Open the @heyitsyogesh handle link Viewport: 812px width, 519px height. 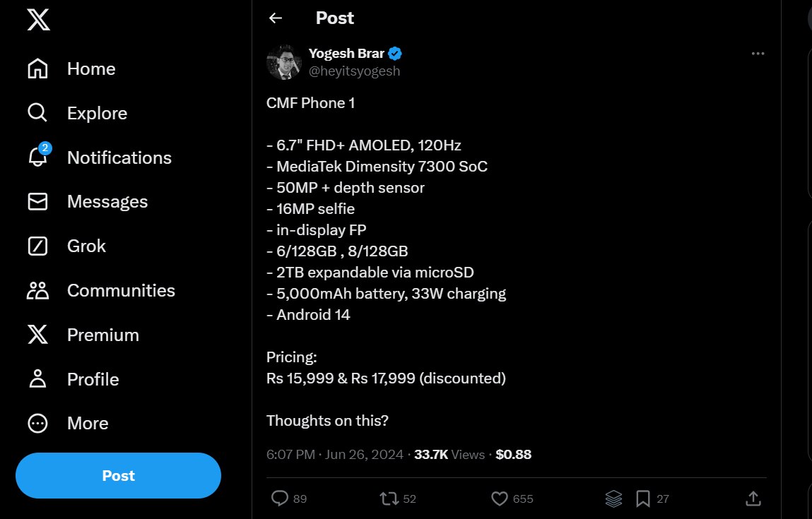pyautogui.click(x=354, y=71)
